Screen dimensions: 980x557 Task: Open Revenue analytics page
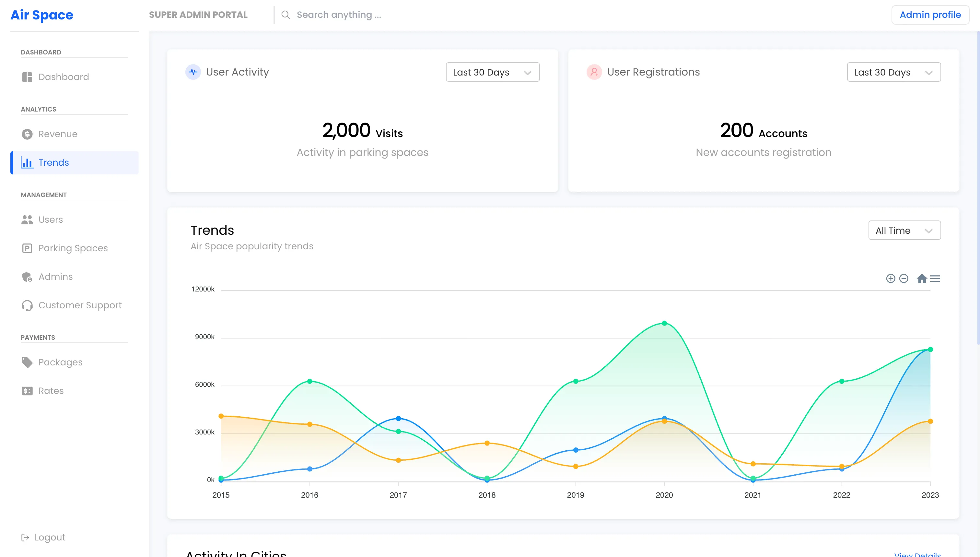pos(58,134)
